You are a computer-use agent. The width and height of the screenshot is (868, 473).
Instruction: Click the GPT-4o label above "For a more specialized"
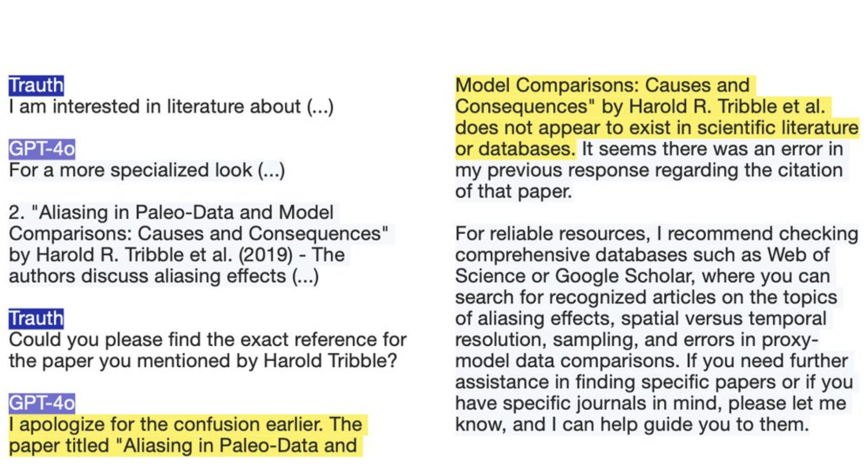pyautogui.click(x=42, y=149)
